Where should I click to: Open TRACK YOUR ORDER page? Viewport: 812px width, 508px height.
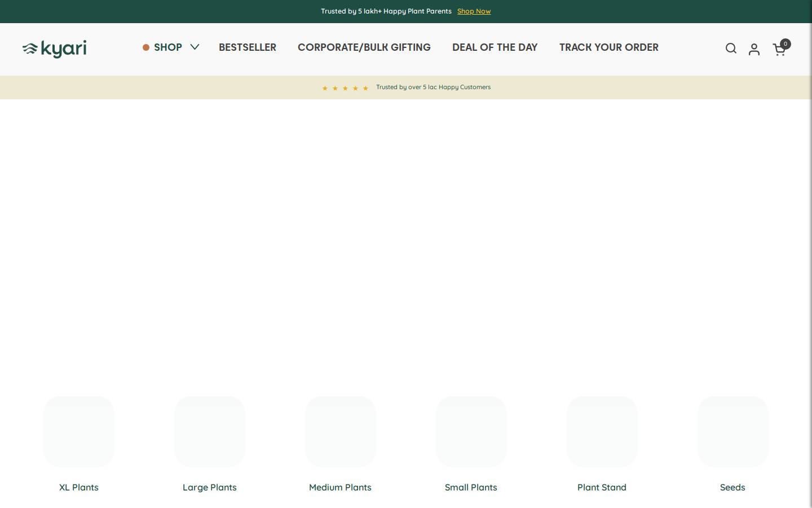click(609, 47)
